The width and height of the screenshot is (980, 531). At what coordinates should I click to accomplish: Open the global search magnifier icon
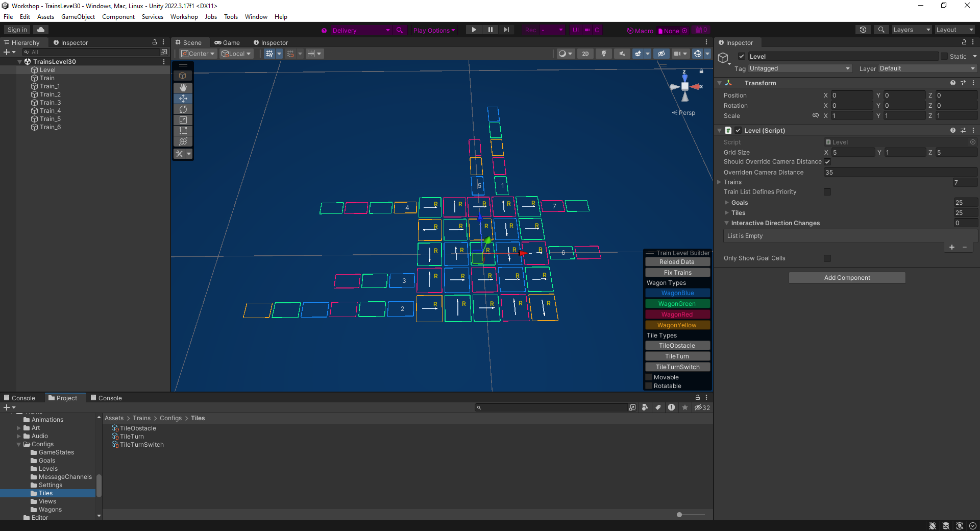(x=881, y=30)
